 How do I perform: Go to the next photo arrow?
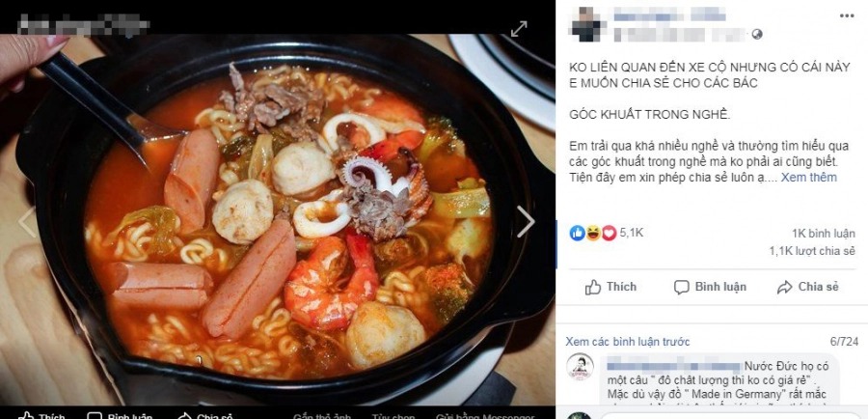coord(526,222)
